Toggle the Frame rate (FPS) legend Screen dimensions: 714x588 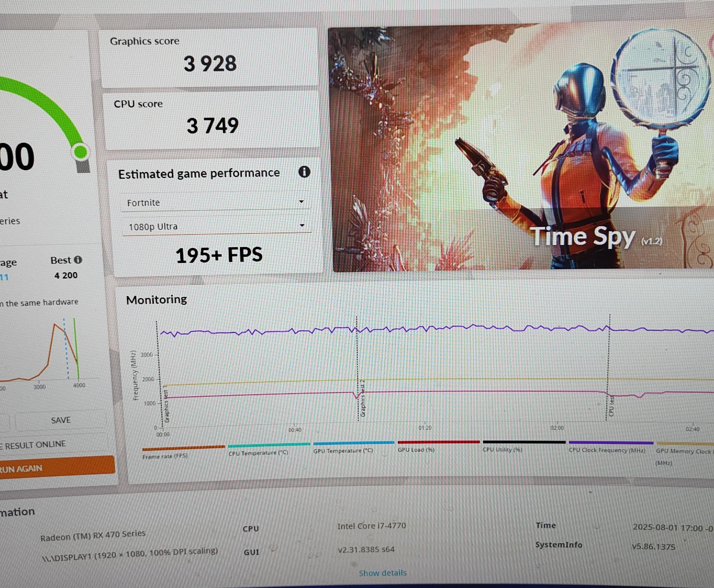point(183,452)
